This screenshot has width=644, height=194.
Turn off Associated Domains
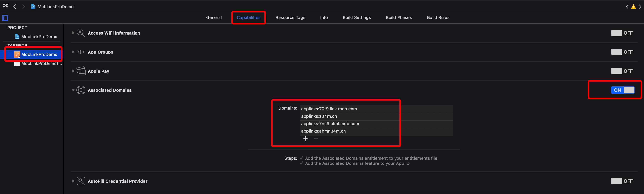[x=623, y=90]
